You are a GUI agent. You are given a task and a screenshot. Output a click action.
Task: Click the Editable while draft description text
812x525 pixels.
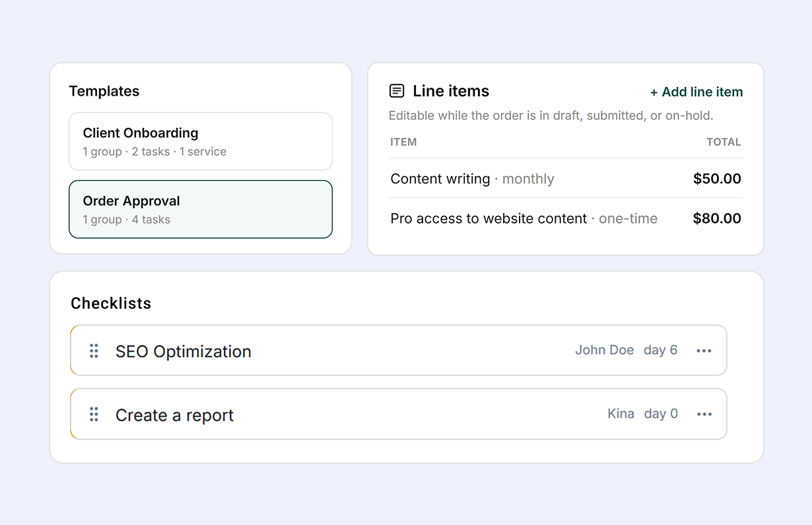tap(551, 116)
